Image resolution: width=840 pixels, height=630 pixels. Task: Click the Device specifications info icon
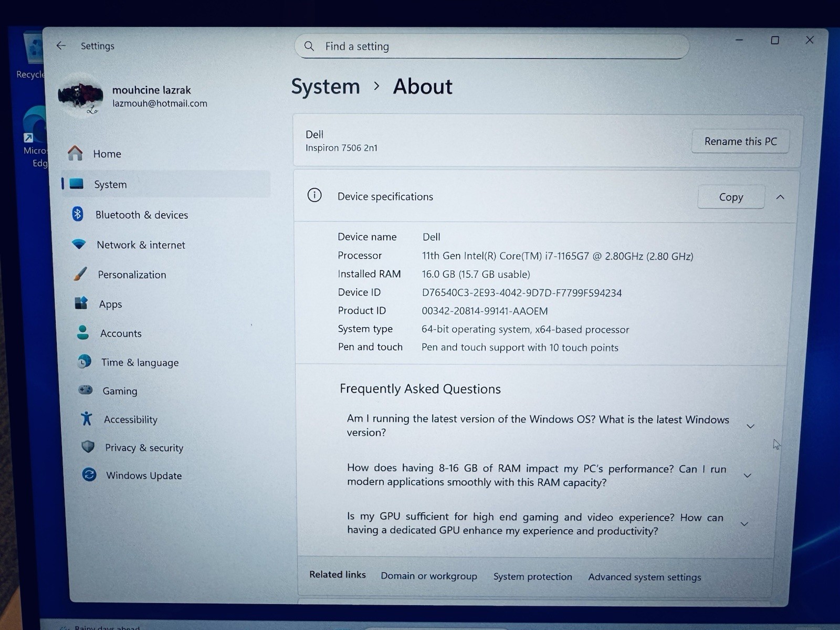314,195
